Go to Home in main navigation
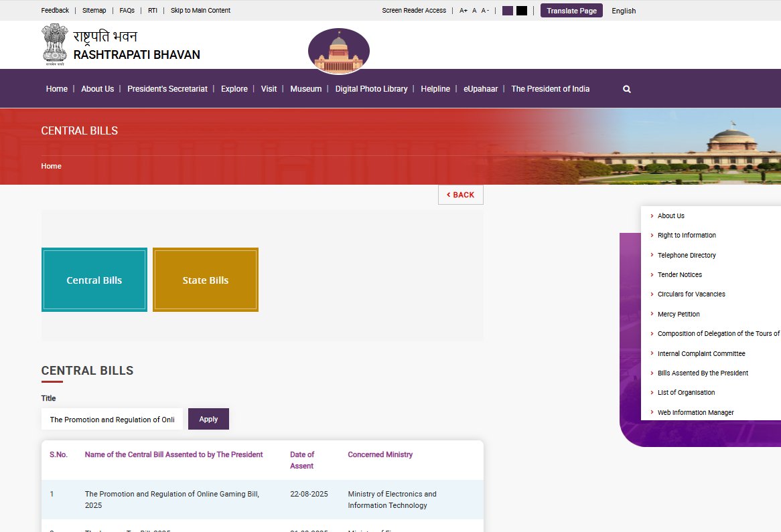This screenshot has height=532, width=781. coord(57,88)
